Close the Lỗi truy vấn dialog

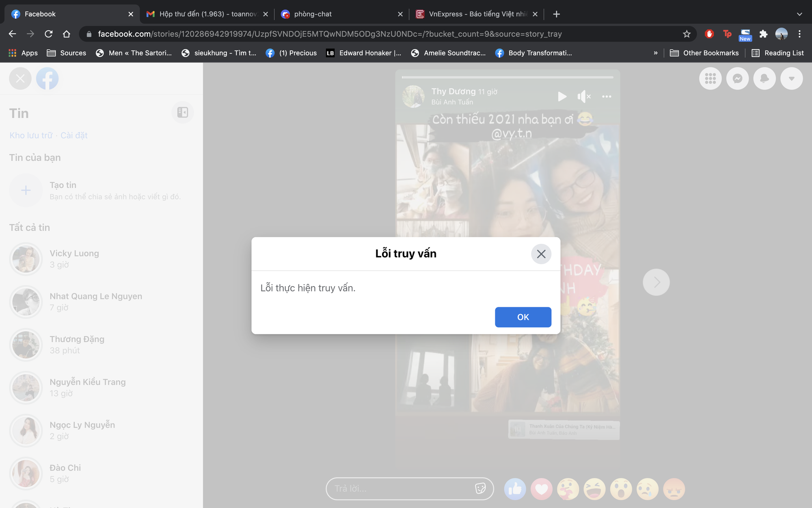(x=541, y=254)
